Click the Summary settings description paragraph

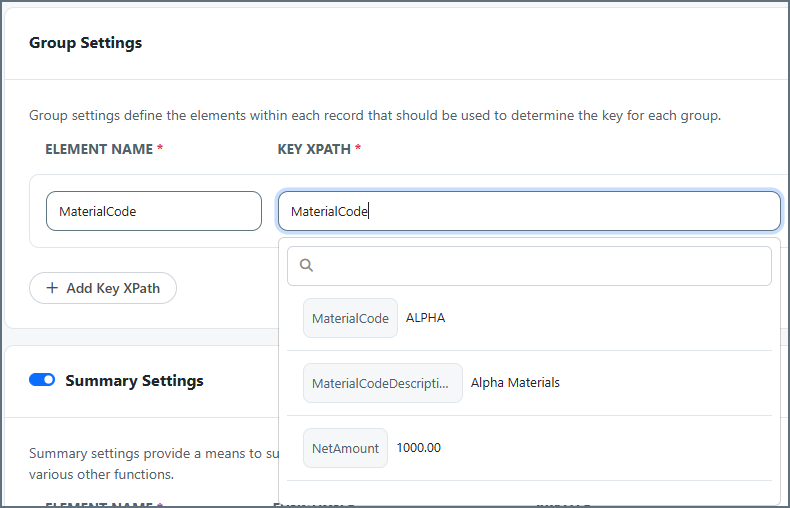pyautogui.click(x=150, y=463)
